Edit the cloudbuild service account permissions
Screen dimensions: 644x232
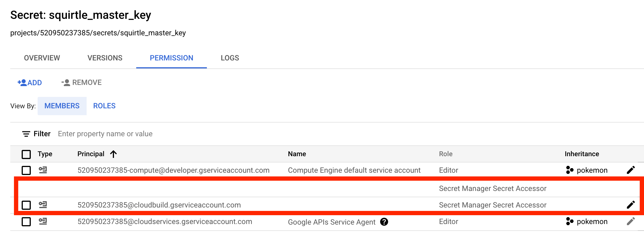tap(631, 205)
